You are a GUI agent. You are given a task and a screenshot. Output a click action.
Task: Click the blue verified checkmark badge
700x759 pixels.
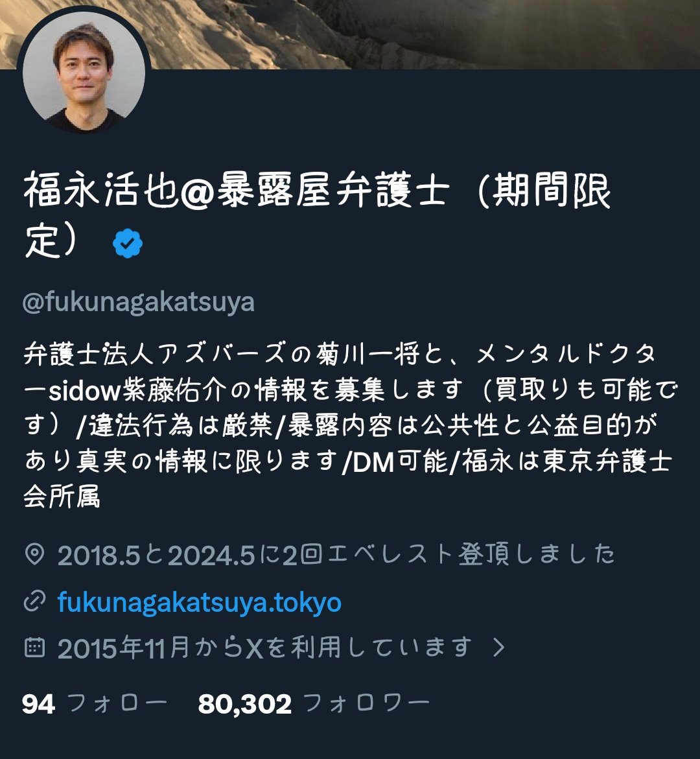point(127,244)
